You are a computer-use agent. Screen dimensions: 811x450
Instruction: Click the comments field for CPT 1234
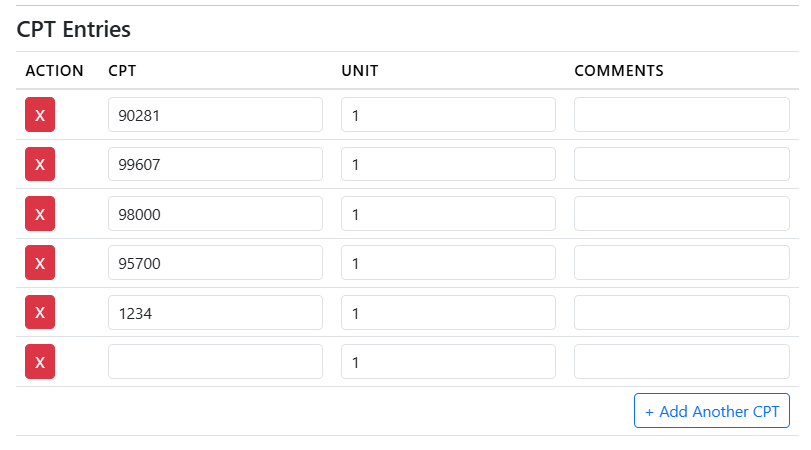point(681,313)
